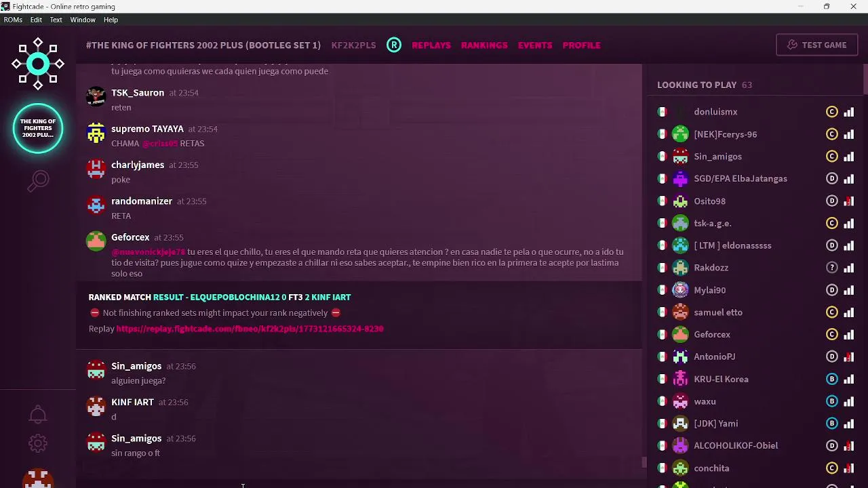Viewport: 868px width, 488px height.
Task: Open the Edit menu
Action: tap(36, 20)
